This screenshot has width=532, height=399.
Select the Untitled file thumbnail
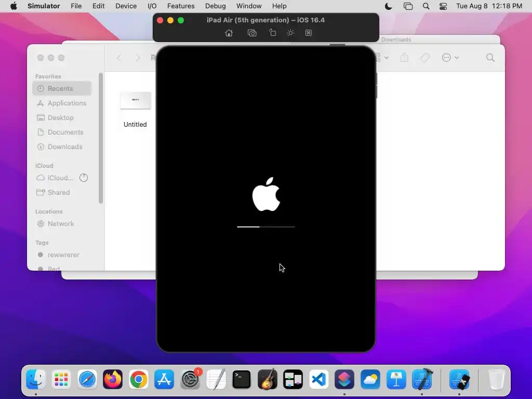136,100
